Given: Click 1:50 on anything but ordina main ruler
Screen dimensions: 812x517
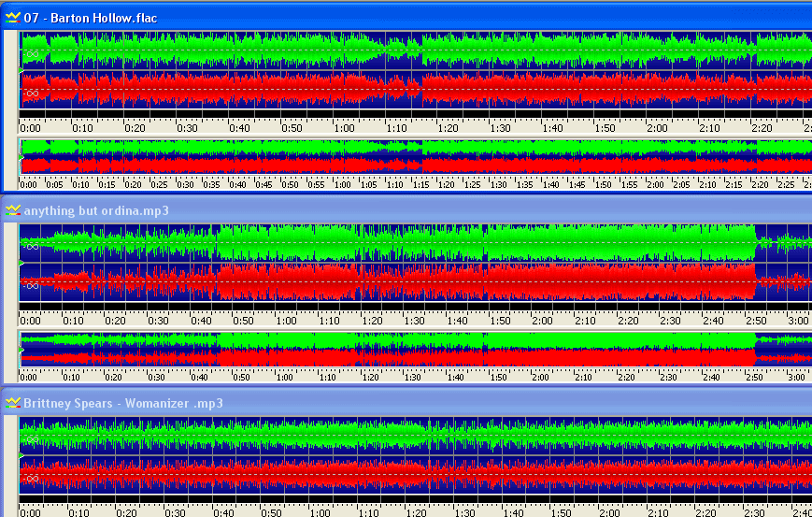Looking at the screenshot, I should (500, 321).
